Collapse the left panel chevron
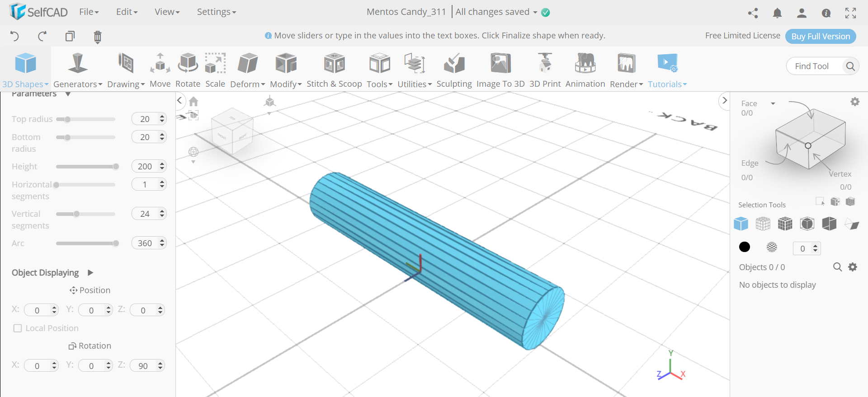868x397 pixels. (180, 100)
